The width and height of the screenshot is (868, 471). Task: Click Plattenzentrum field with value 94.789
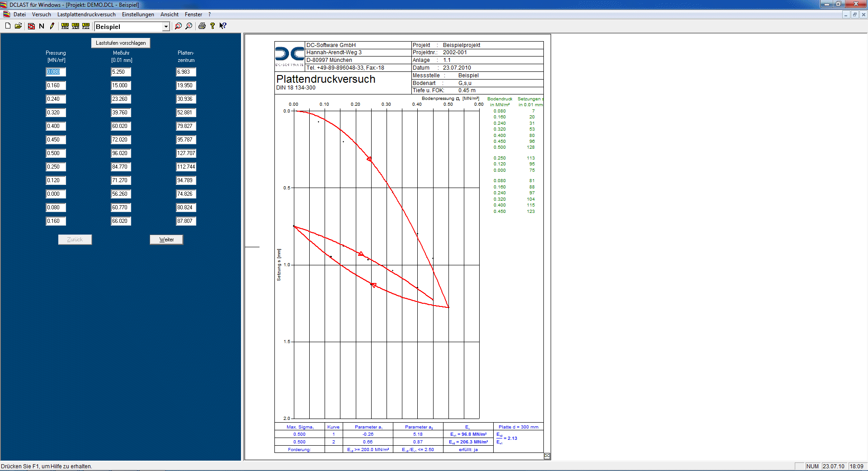click(186, 180)
